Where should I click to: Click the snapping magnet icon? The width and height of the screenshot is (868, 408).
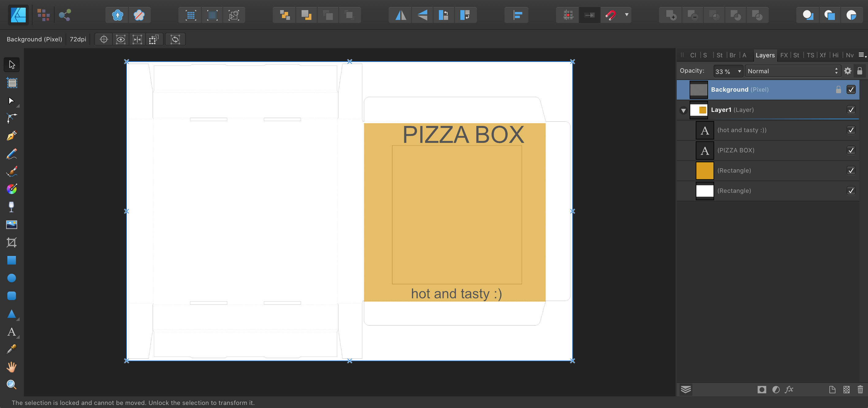[611, 15]
